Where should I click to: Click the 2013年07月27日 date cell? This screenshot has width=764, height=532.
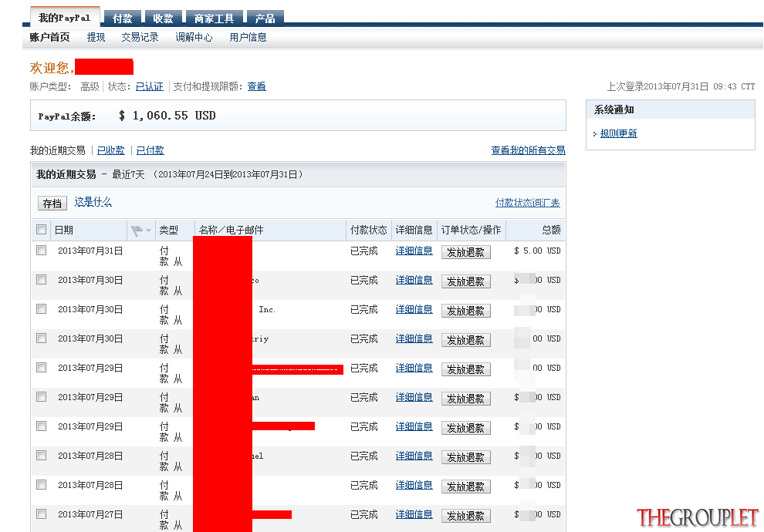pos(90,514)
